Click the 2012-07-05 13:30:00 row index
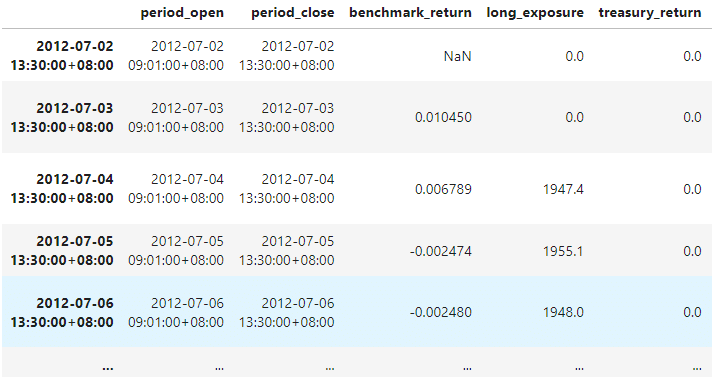The width and height of the screenshot is (712, 377). pyautogui.click(x=62, y=251)
